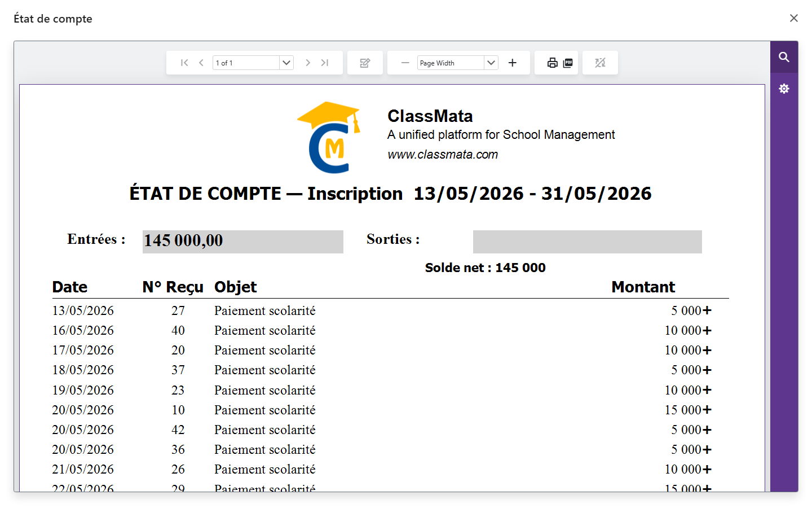This screenshot has width=812, height=508.
Task: Toggle edit fields mode icon
Action: click(x=365, y=63)
